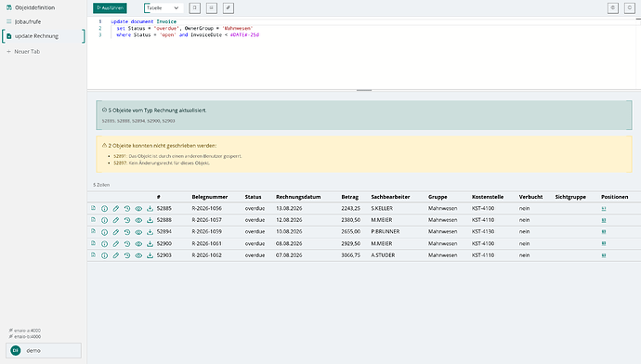Viewport: 641px width, 364px height.
Task: Click the enaio-b:4000 server entry
Action: coord(25,337)
